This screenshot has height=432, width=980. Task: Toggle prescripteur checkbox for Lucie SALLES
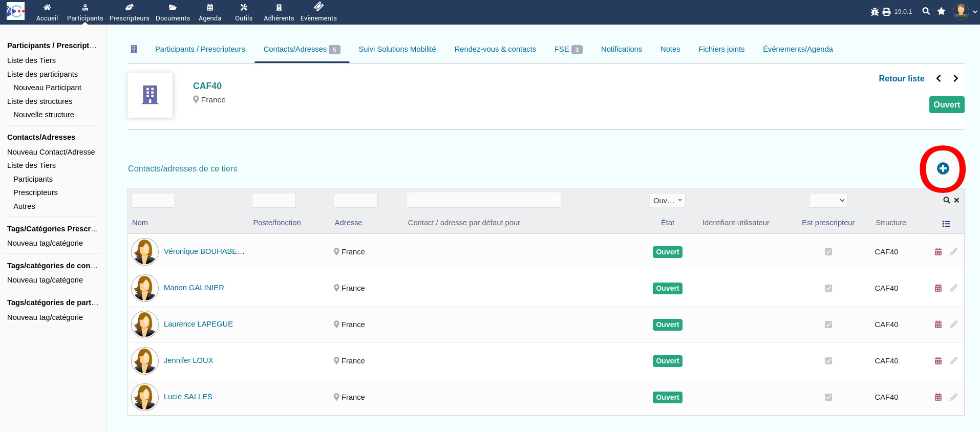point(828,397)
